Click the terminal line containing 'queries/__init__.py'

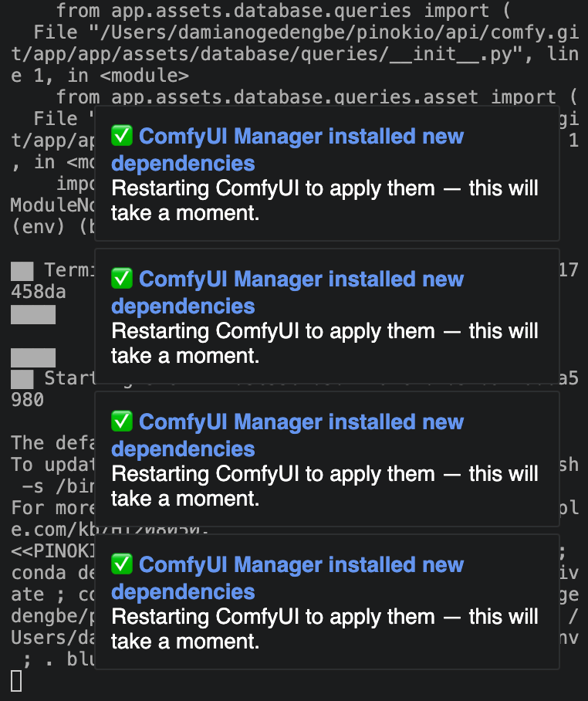tap(295, 53)
